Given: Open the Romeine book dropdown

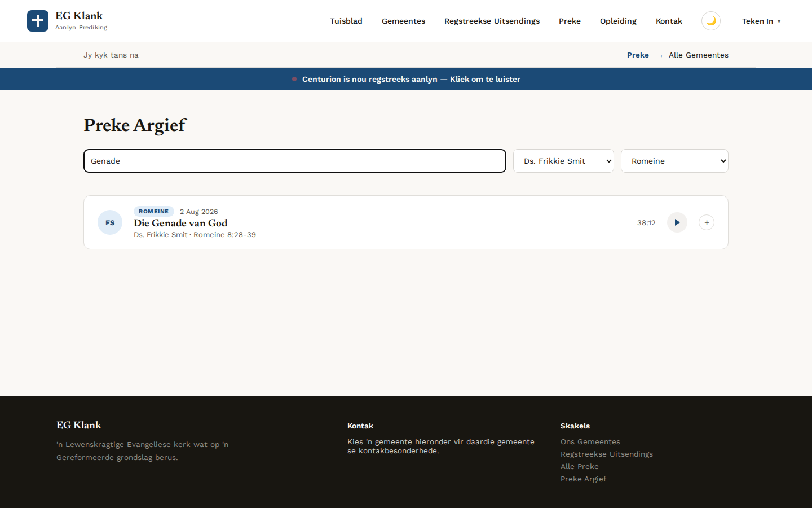Looking at the screenshot, I should coord(674,161).
